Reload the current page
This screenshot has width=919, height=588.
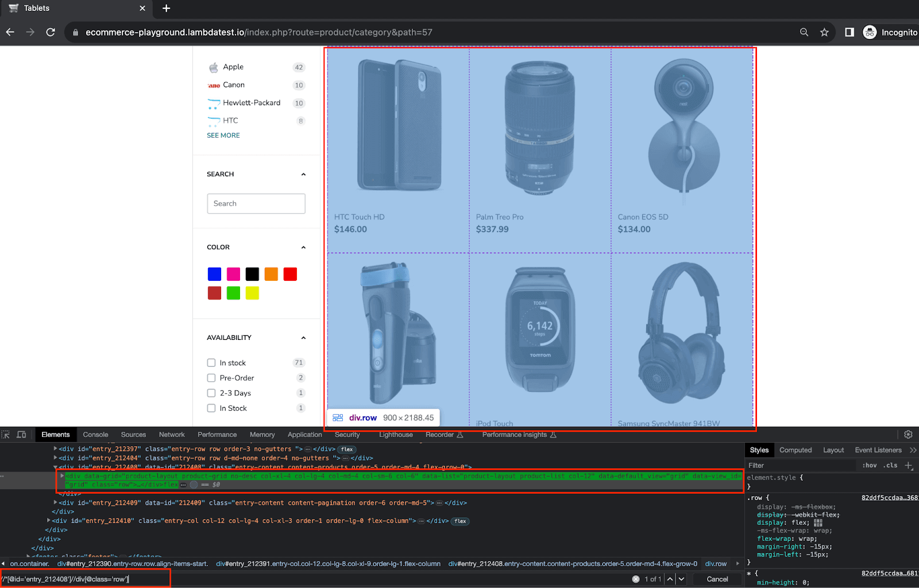point(51,32)
